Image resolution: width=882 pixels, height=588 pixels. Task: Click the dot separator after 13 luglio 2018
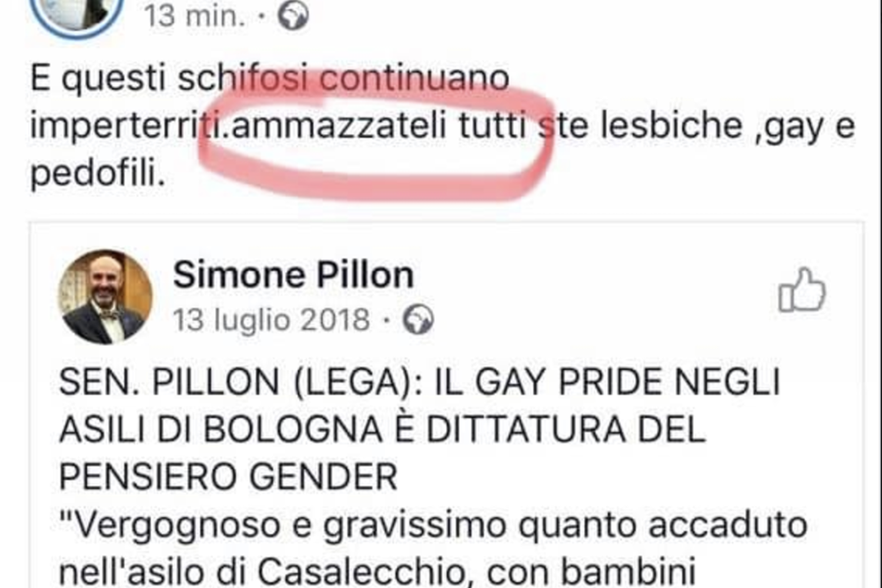pos(386,321)
